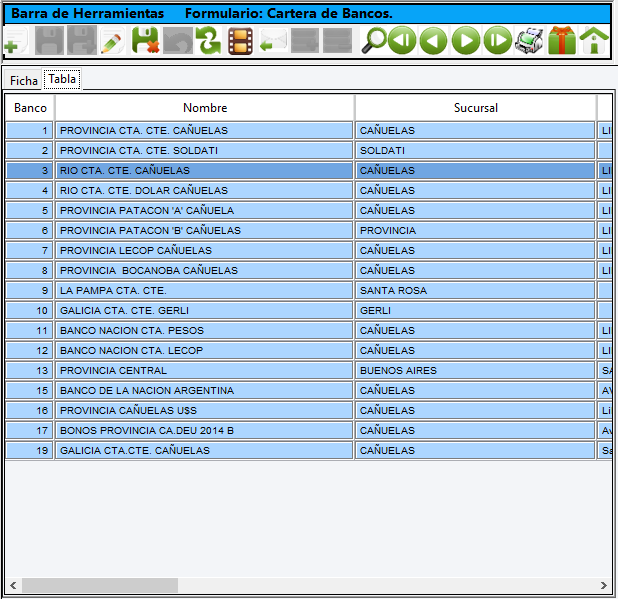Sort by Nombre column header

(205, 108)
